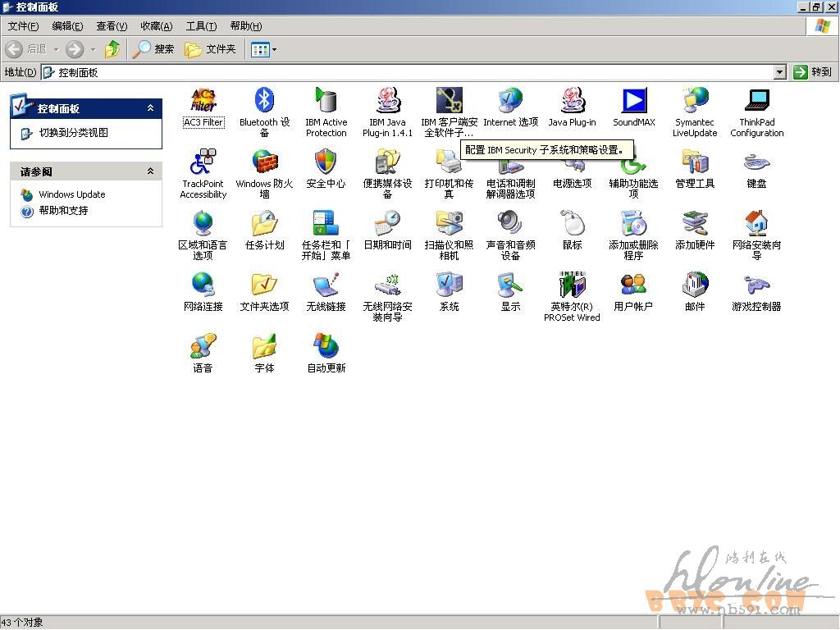Open the 查看(V) menu
840x630 pixels.
pos(112,26)
